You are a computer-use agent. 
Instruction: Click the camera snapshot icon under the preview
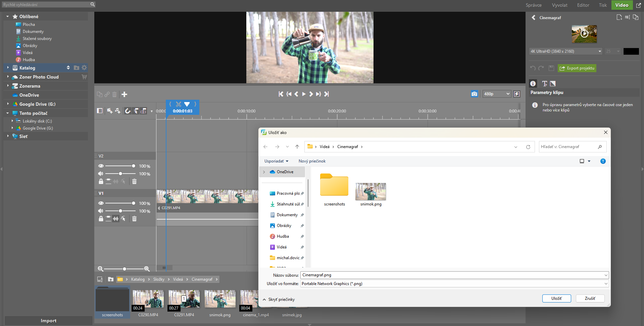tap(474, 94)
